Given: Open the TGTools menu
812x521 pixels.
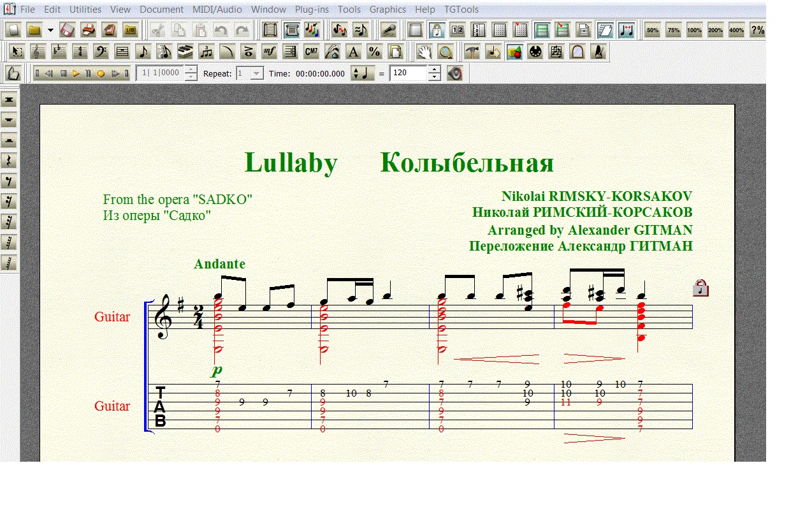Looking at the screenshot, I should pyautogui.click(x=461, y=10).
